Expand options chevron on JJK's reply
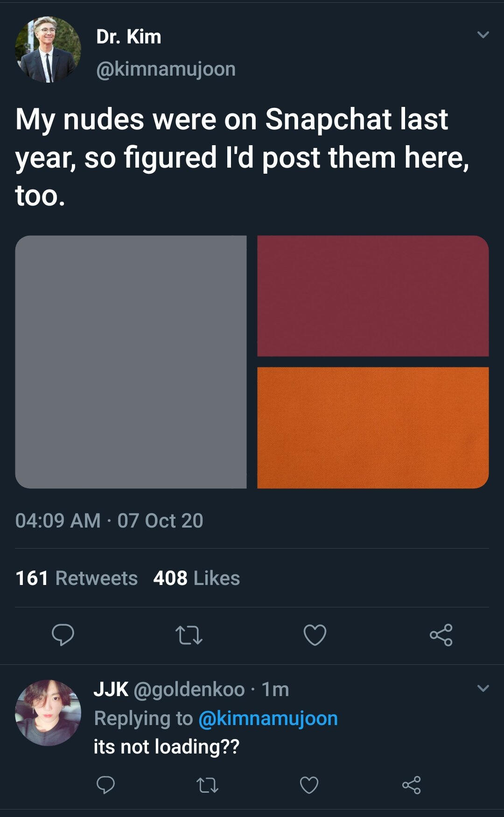The height and width of the screenshot is (817, 504). tap(483, 688)
